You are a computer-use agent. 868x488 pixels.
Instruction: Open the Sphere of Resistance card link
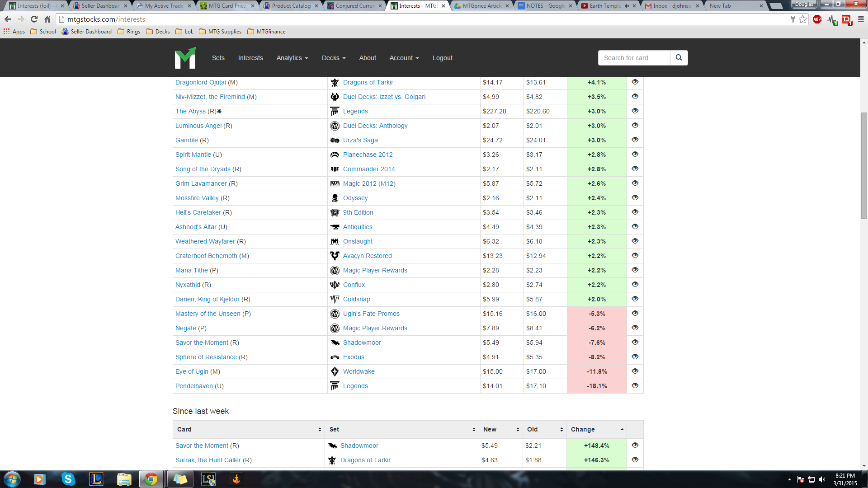(206, 357)
